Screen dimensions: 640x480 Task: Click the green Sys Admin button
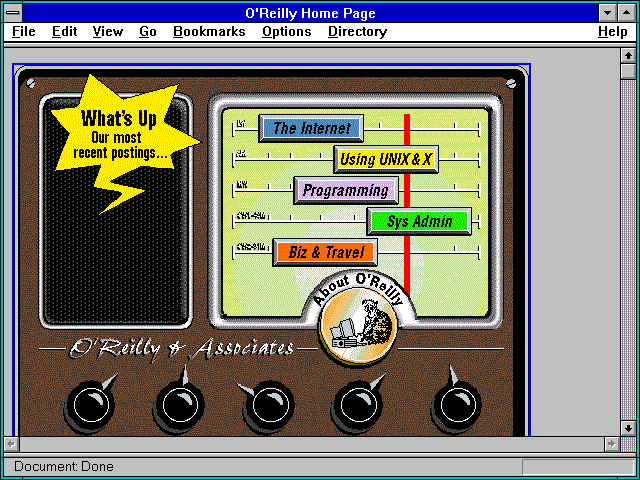point(419,221)
